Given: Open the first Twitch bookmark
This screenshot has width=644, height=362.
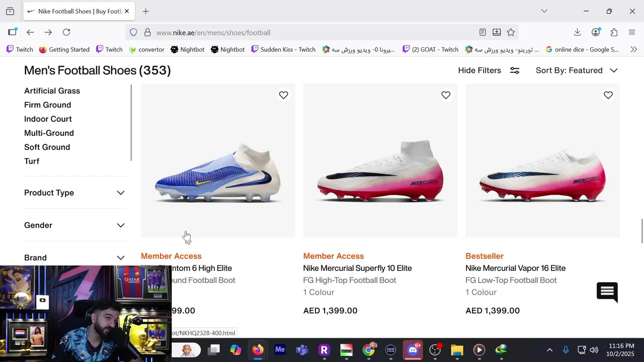Looking at the screenshot, I should (20, 49).
